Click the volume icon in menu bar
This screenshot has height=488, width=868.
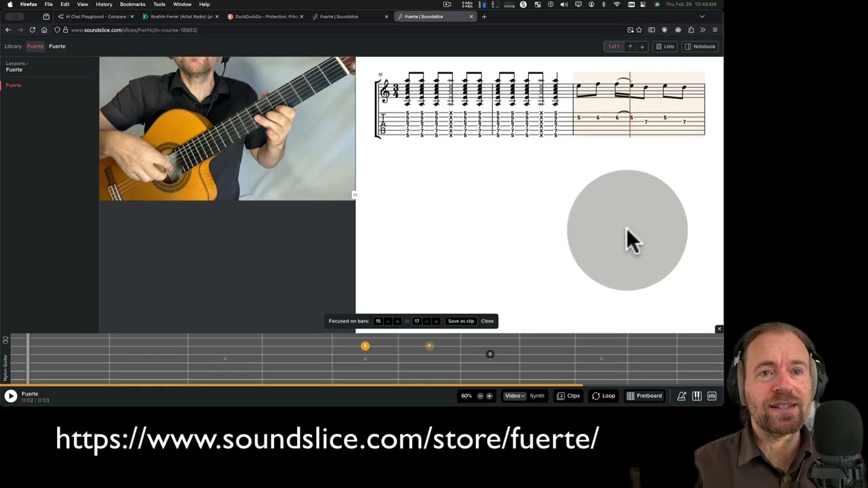click(x=564, y=4)
